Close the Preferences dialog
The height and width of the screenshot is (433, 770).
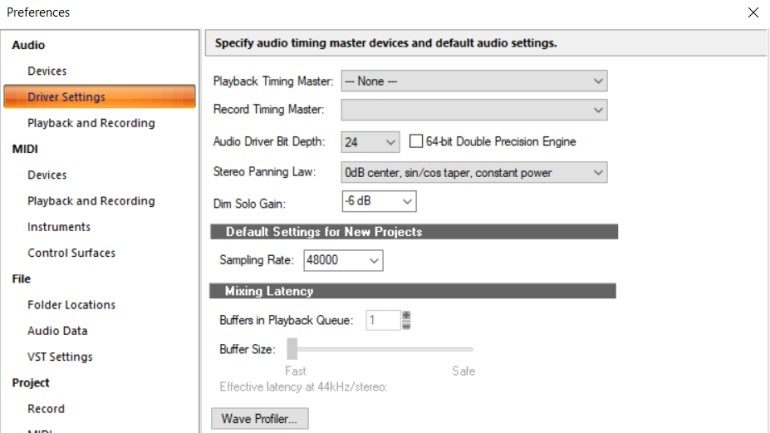click(753, 12)
